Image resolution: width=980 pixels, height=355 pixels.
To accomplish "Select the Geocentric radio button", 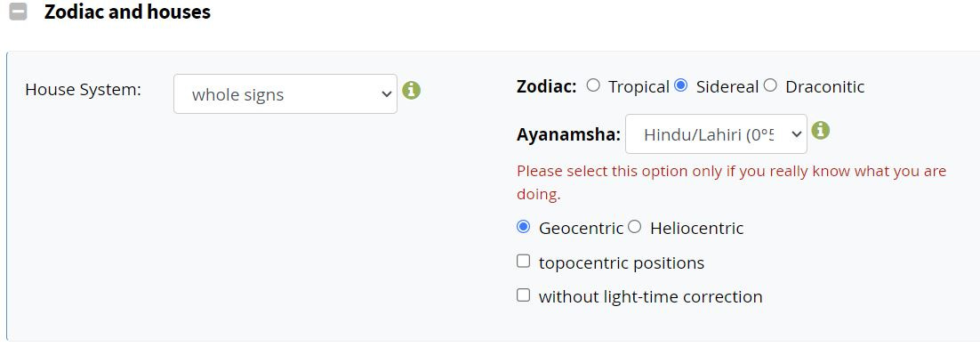I will 523,227.
